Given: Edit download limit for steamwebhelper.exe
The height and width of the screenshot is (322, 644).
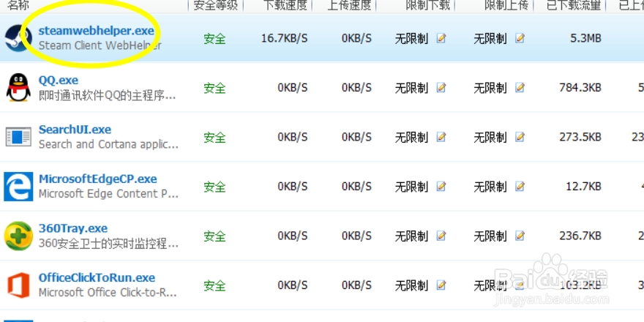Looking at the screenshot, I should click(x=441, y=38).
